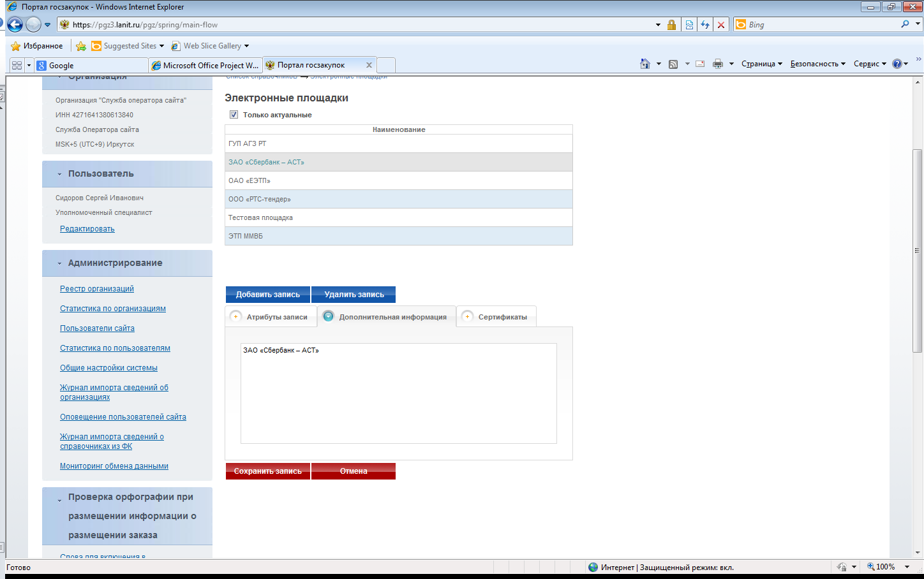Open the Редактировать link
The height and width of the screenshot is (579, 924).
[87, 229]
